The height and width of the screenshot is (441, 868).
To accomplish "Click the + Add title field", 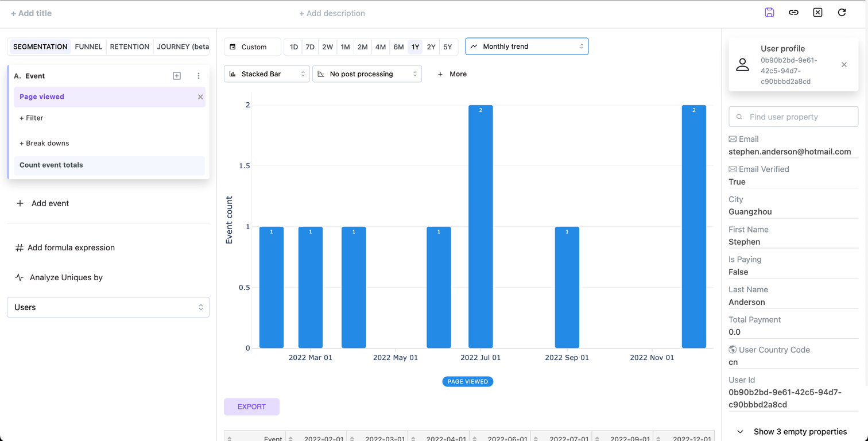I will click(31, 13).
